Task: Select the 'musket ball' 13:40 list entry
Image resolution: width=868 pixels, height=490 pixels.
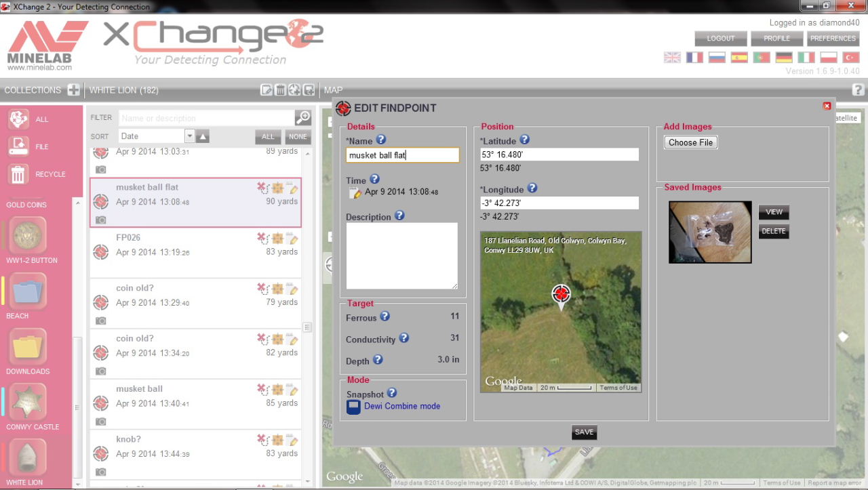Action: point(196,404)
